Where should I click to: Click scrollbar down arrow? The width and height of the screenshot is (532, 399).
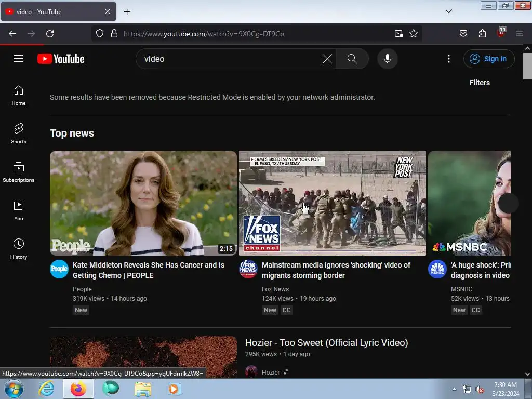tap(527, 374)
